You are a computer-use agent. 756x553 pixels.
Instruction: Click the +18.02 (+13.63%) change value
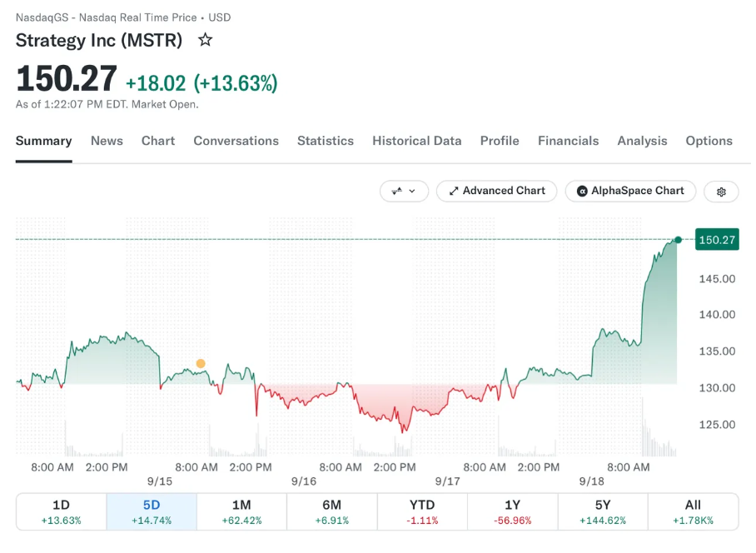click(201, 83)
